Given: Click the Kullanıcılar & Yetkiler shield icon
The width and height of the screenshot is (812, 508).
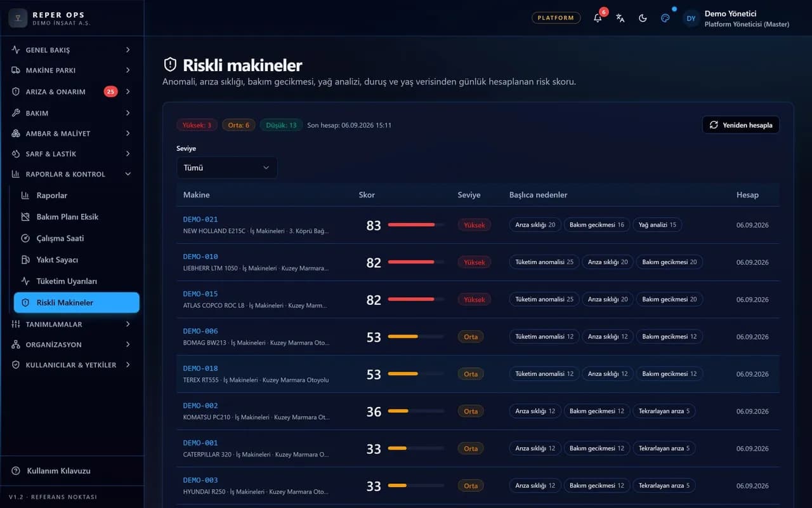Looking at the screenshot, I should pyautogui.click(x=16, y=364).
